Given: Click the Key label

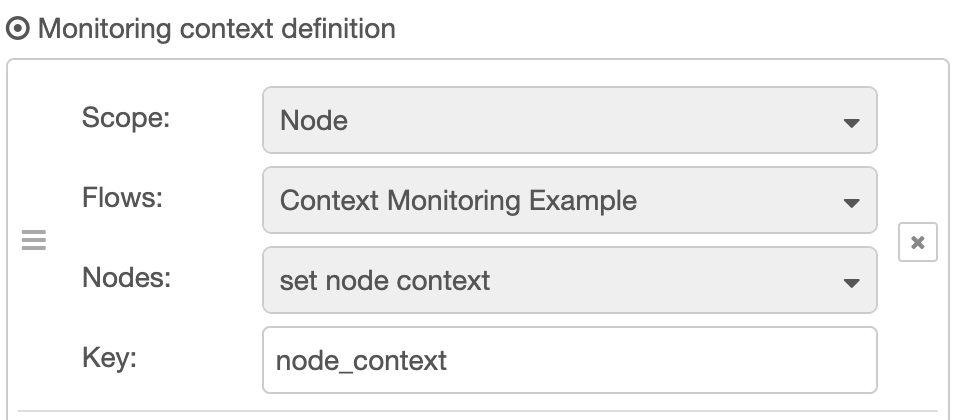Looking at the screenshot, I should coord(109,357).
